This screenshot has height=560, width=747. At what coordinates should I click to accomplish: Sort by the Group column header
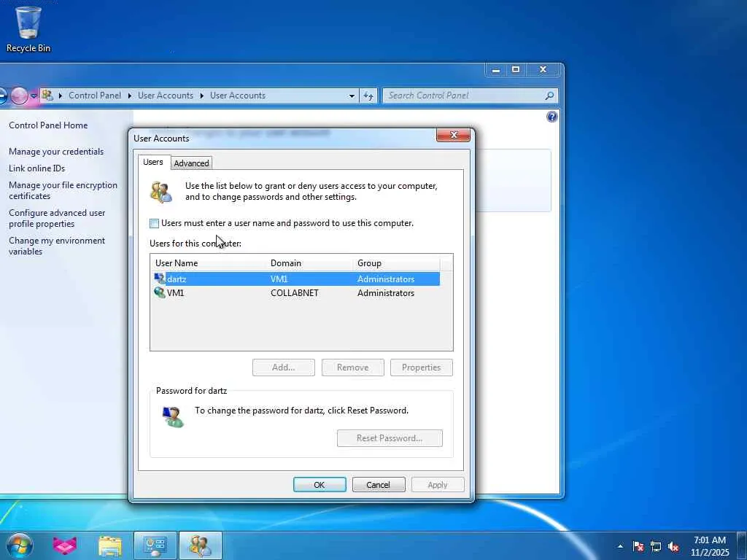(396, 262)
